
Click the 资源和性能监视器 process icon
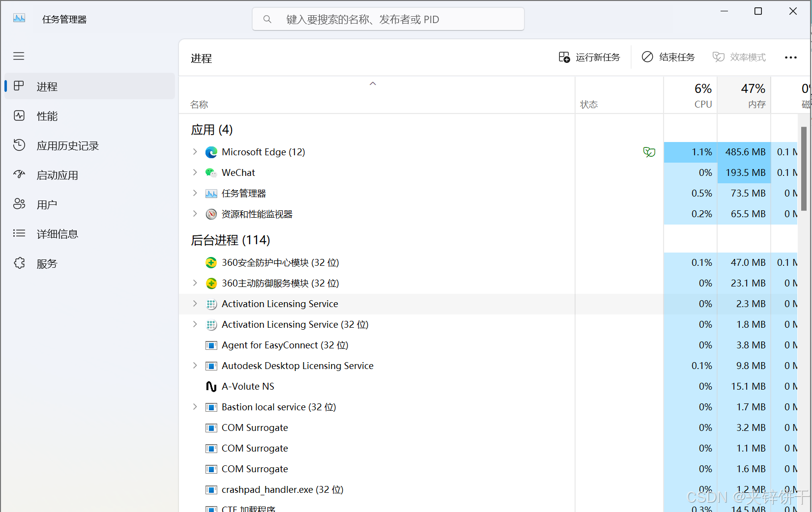pyautogui.click(x=211, y=214)
